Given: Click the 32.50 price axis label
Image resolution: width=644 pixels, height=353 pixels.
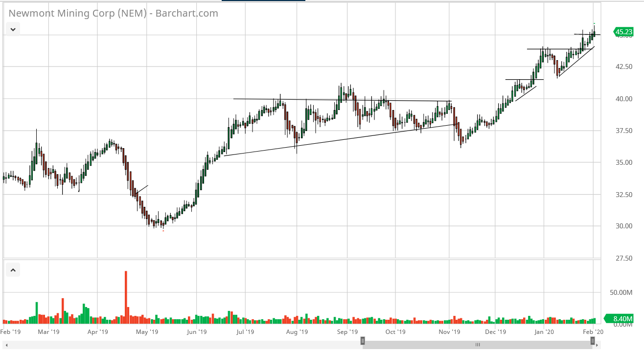Looking at the screenshot, I should click(x=623, y=195).
